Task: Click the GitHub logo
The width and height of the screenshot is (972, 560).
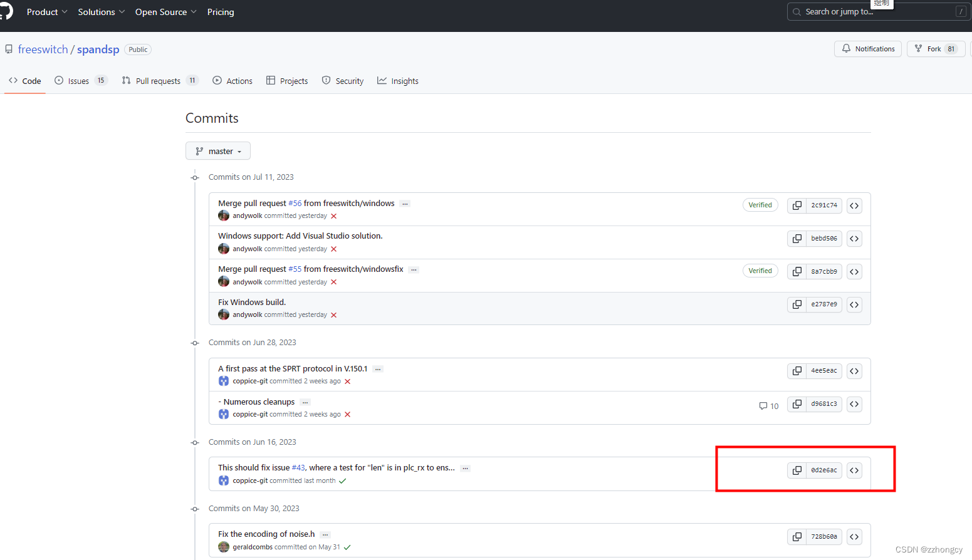Action: [6, 12]
